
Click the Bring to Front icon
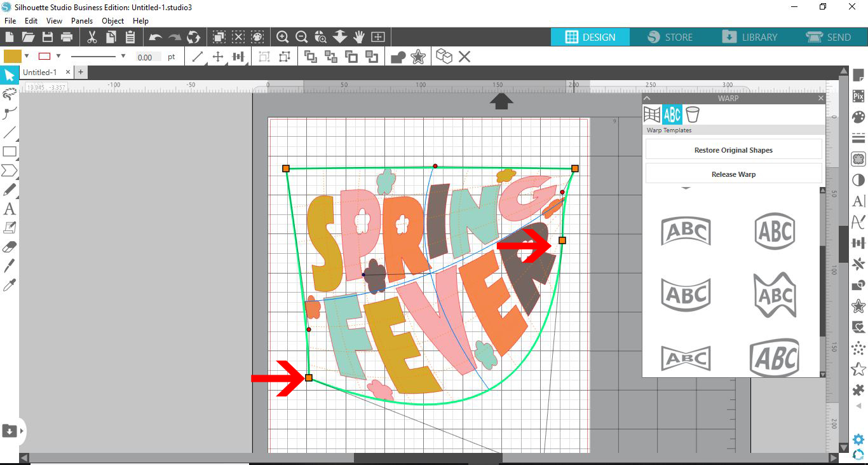point(311,57)
